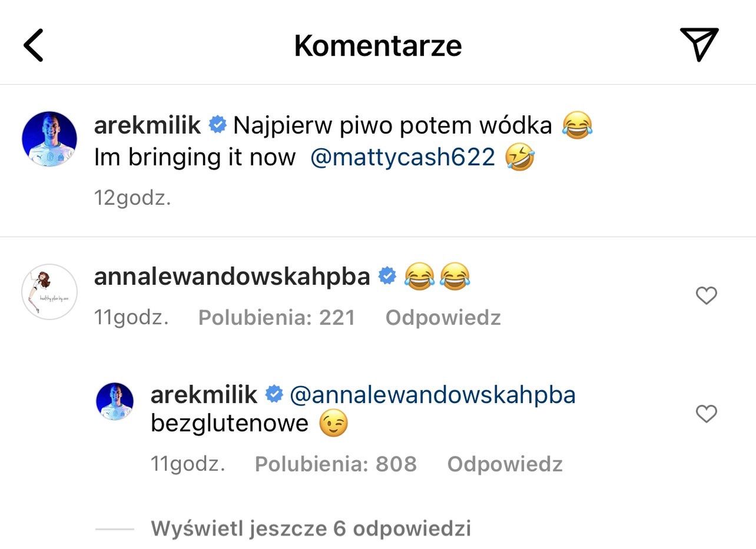
Task: Tap Odpowiedz under the bezglutenowe reply
Action: click(x=505, y=464)
